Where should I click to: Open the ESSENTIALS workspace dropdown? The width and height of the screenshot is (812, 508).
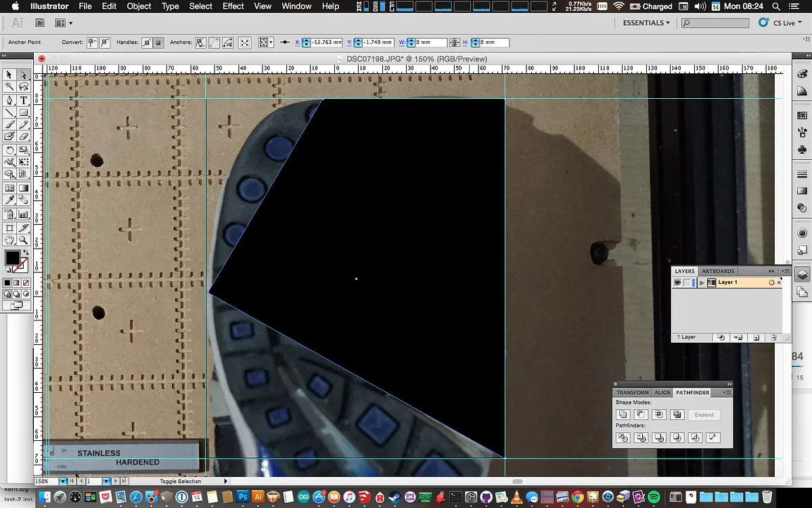(646, 23)
